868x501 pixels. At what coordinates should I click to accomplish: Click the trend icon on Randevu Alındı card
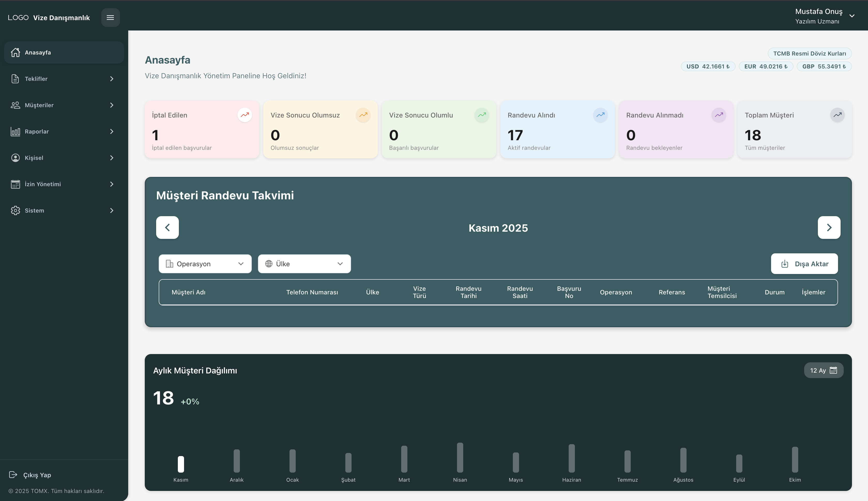pyautogui.click(x=600, y=115)
